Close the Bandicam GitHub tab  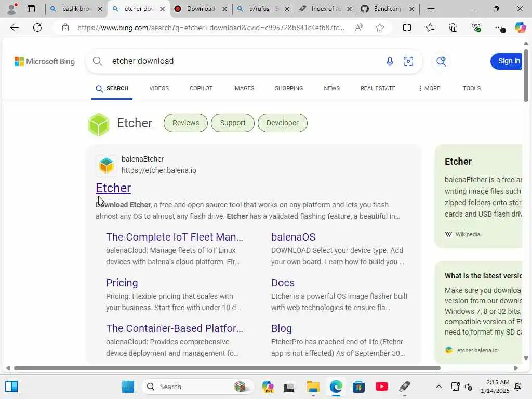(411, 9)
